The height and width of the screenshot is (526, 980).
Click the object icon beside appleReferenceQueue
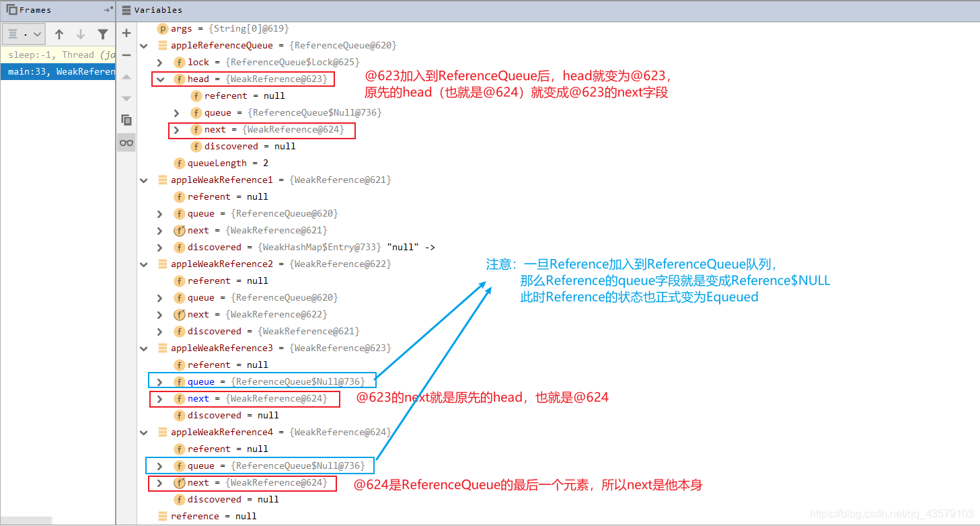point(162,46)
